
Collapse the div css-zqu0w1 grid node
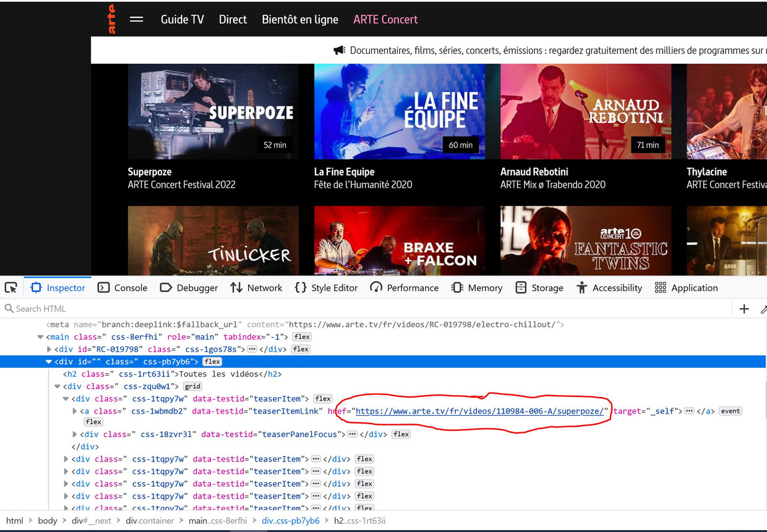click(x=57, y=386)
